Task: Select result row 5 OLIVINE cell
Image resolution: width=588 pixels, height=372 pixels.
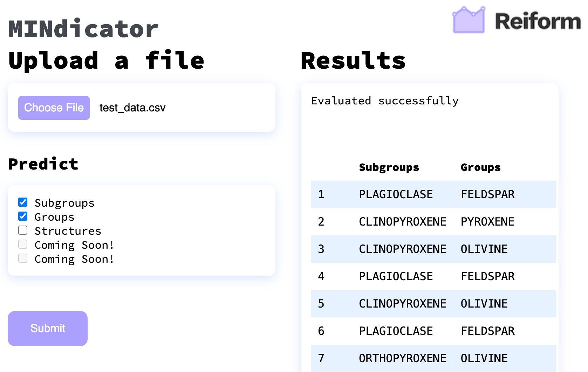Action: (x=484, y=304)
